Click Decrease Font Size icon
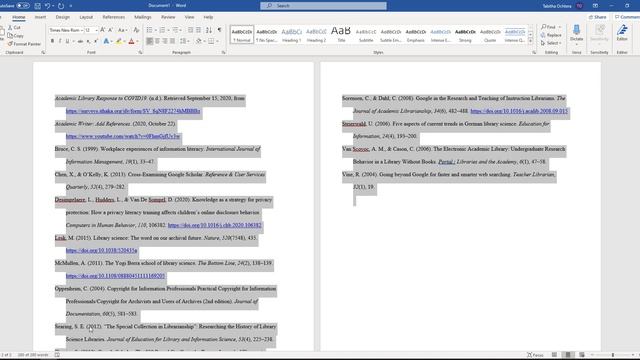Screen dimensions: 640x360 click(x=111, y=30)
